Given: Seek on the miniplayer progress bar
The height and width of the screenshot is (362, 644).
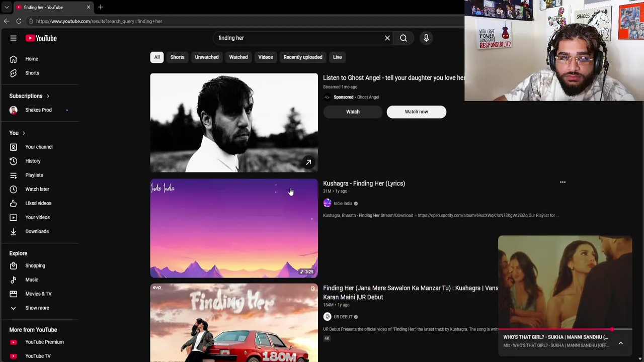Looking at the screenshot, I should (x=565, y=330).
